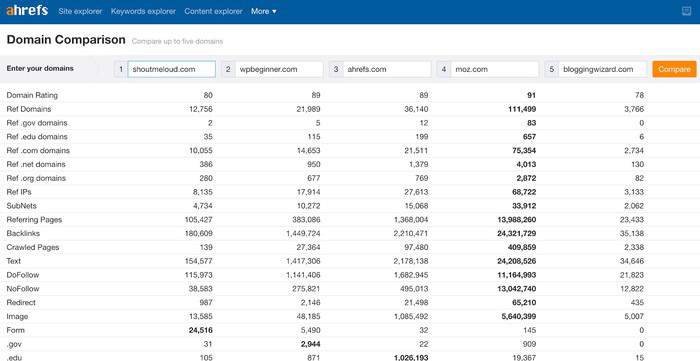Focus domain field containing shoutmeloud.com

pos(171,69)
